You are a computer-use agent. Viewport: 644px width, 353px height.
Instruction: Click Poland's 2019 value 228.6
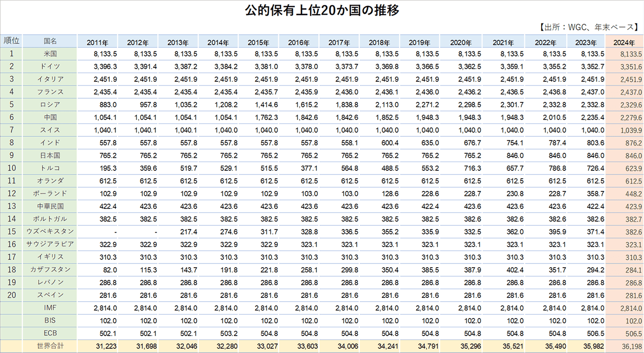point(430,194)
